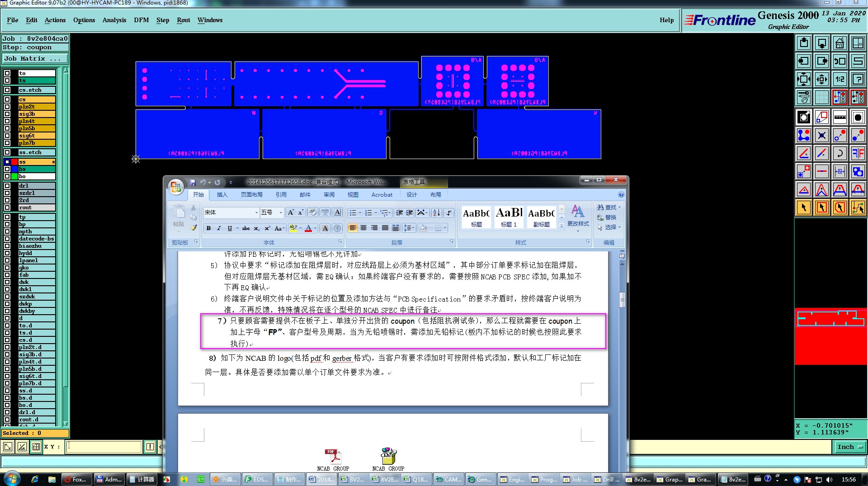Click the question-mark window icon in Genesis
The height and width of the screenshot is (486, 868).
pos(858,79)
